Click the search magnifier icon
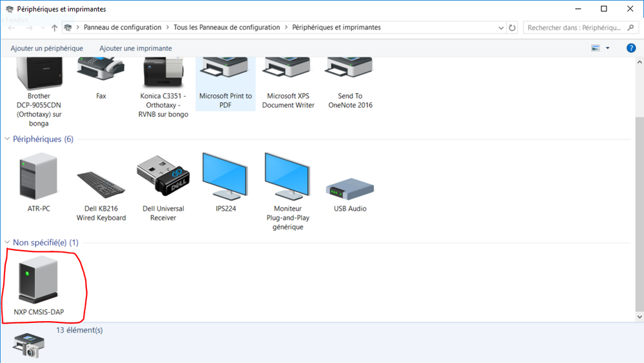 coord(631,28)
